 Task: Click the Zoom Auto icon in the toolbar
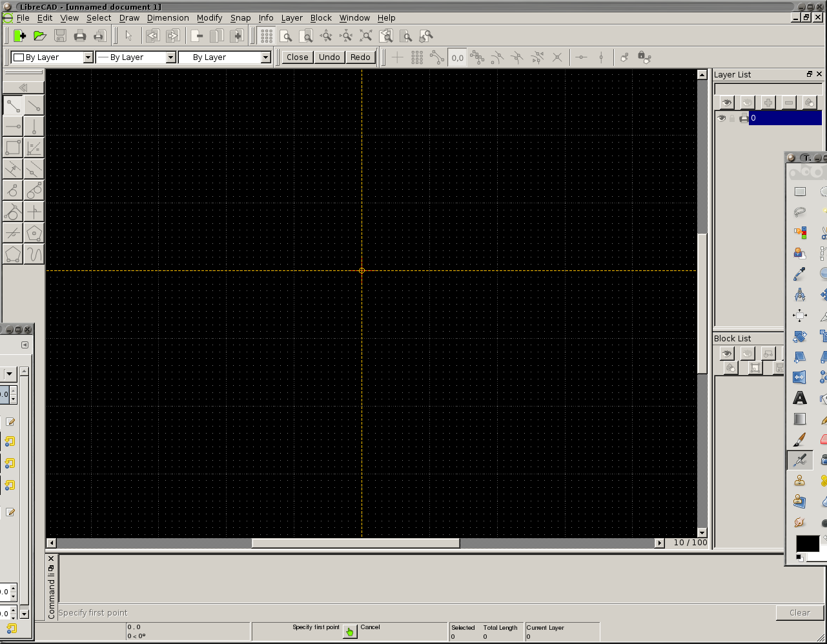click(366, 36)
